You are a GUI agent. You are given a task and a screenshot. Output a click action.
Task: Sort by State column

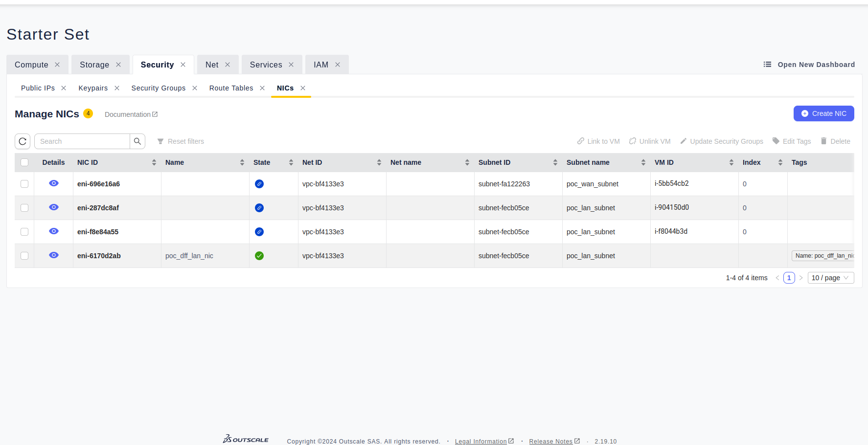(x=291, y=162)
